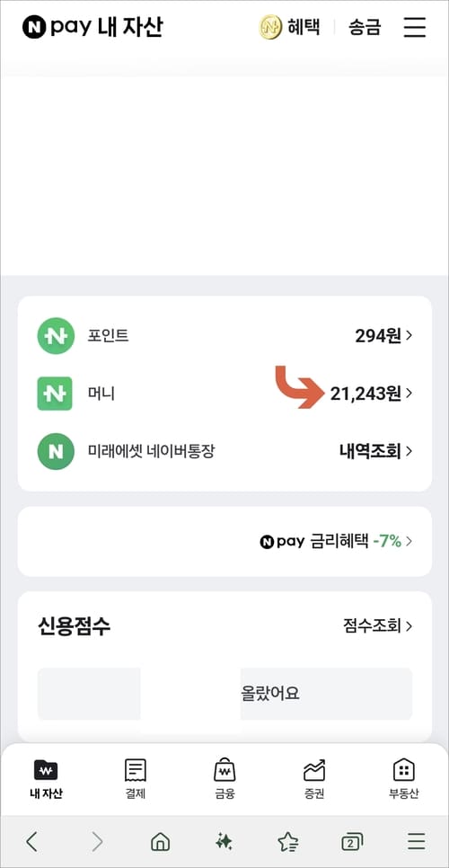Viewport: 449px width, 868px height.
Task: Expand 포인트 294원 chevron
Action: coord(409,335)
